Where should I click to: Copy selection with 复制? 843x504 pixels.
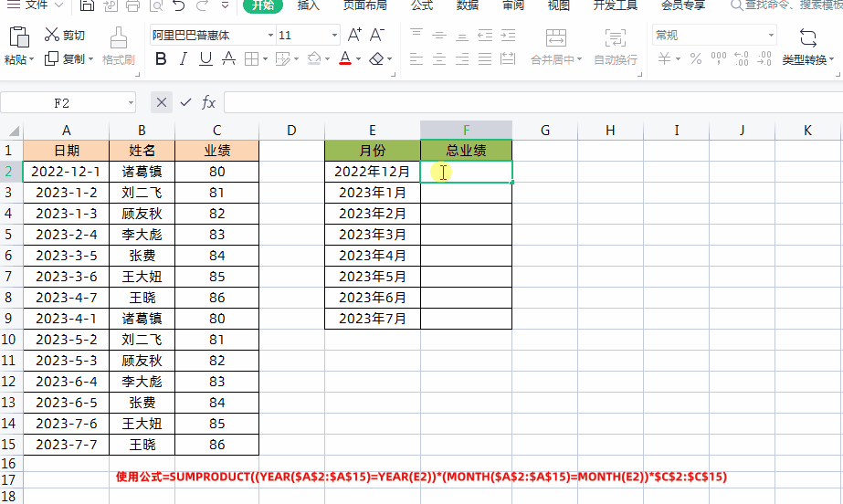point(66,58)
